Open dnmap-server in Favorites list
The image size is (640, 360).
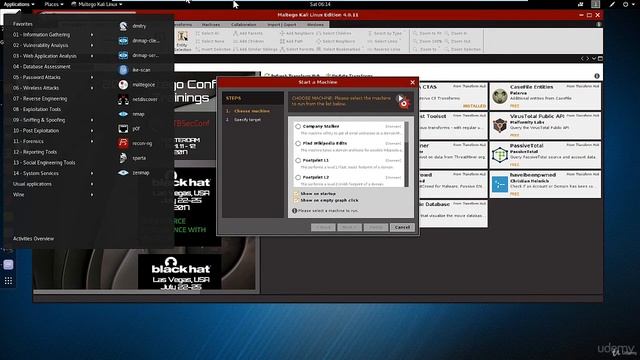click(139, 56)
